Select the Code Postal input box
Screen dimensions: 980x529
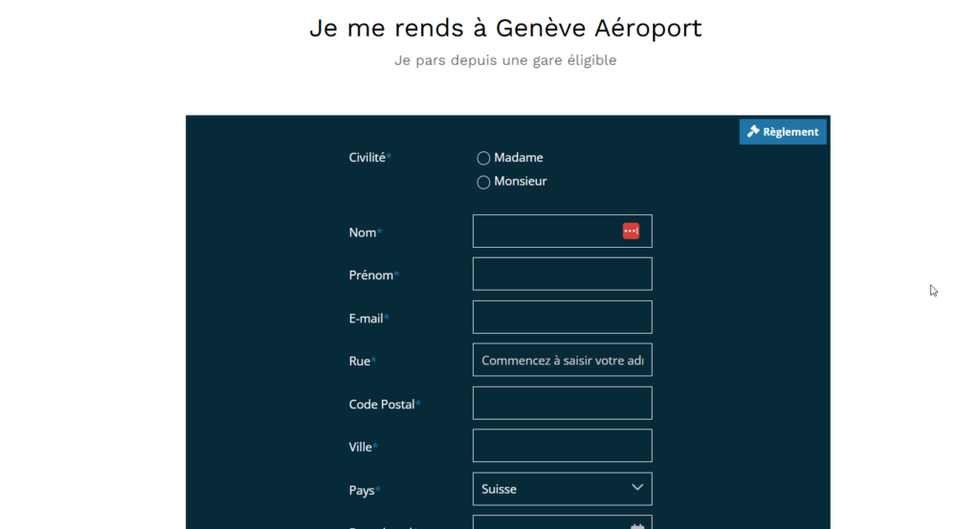coord(562,403)
